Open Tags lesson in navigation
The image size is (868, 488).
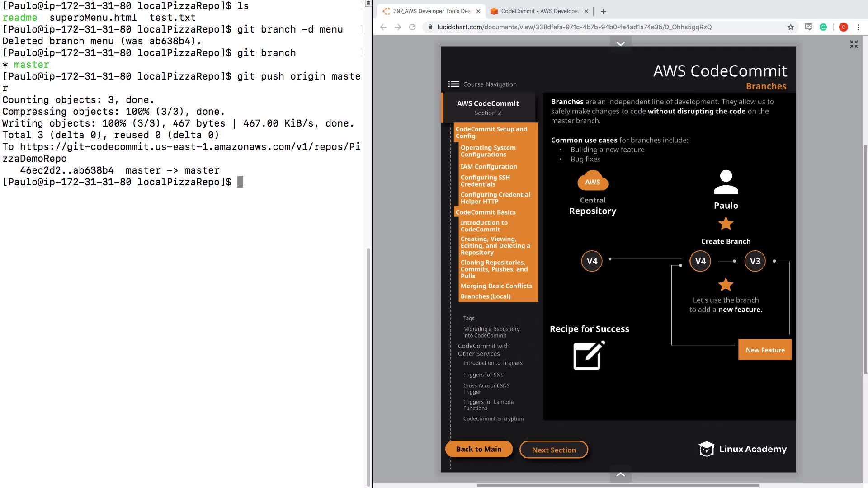(469, 318)
